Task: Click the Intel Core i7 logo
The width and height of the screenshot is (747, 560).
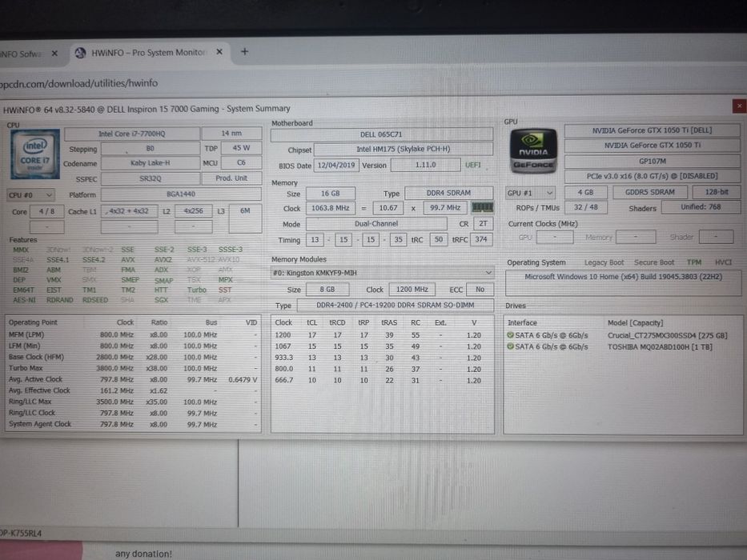Action: coord(34,154)
